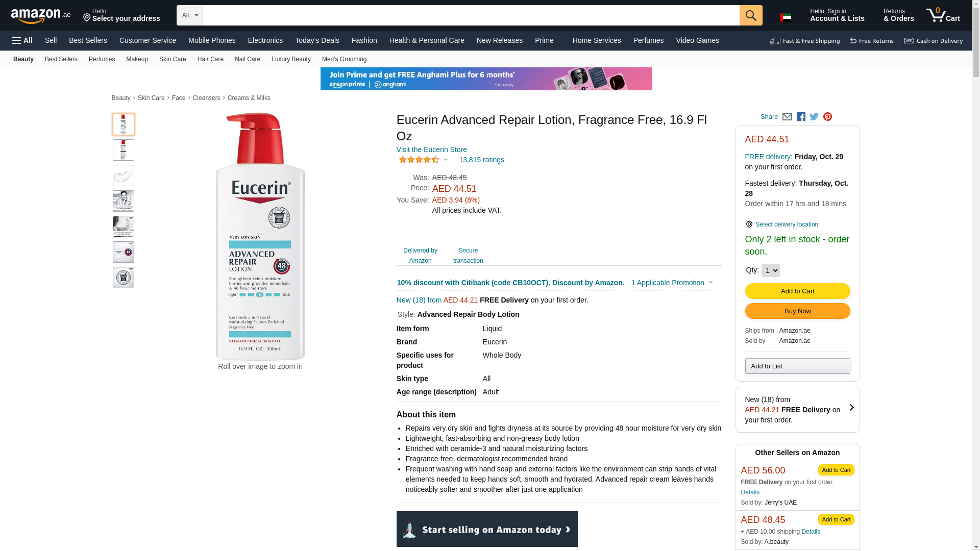Viewport: 980px width, 551px height.
Task: Click the Buy Now button
Action: tap(797, 311)
